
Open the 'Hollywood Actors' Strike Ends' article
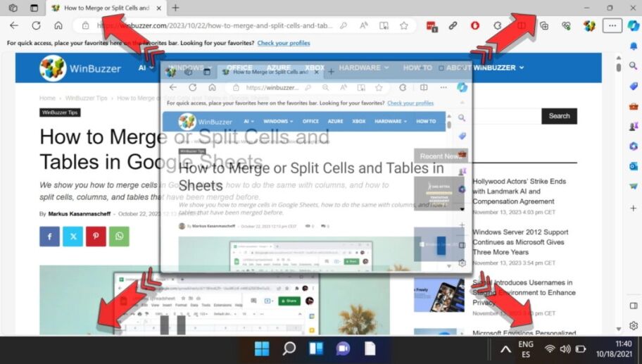(x=520, y=192)
